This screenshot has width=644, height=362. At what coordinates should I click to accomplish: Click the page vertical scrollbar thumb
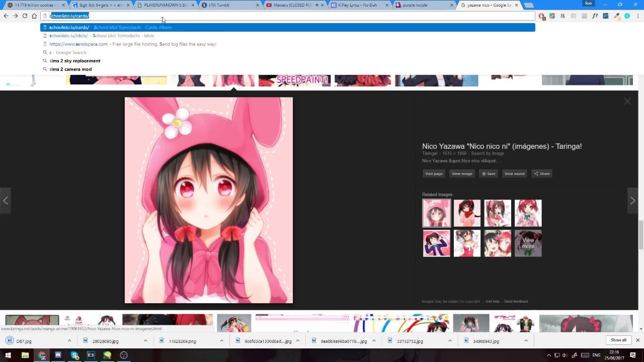(641, 234)
